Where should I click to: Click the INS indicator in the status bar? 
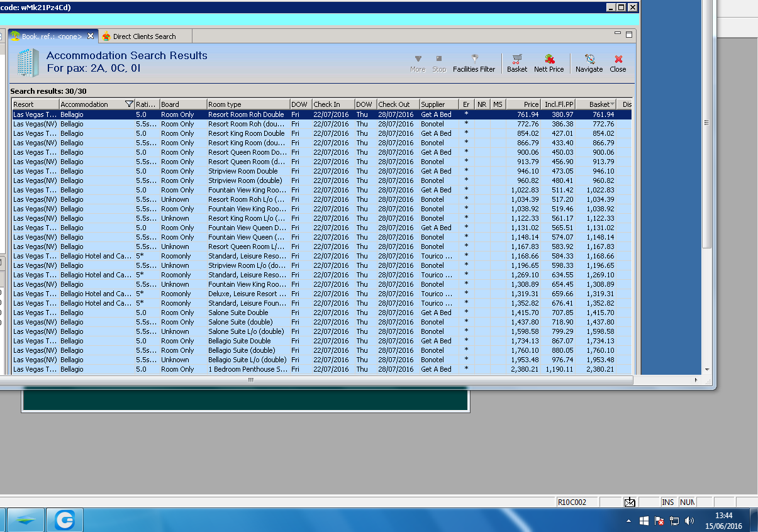[668, 502]
